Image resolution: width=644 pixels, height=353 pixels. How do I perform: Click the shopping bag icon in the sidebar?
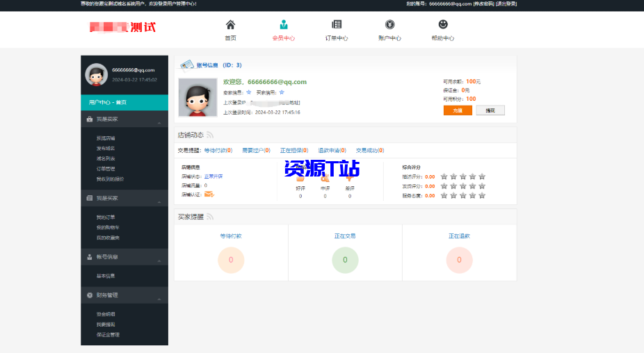(x=90, y=119)
